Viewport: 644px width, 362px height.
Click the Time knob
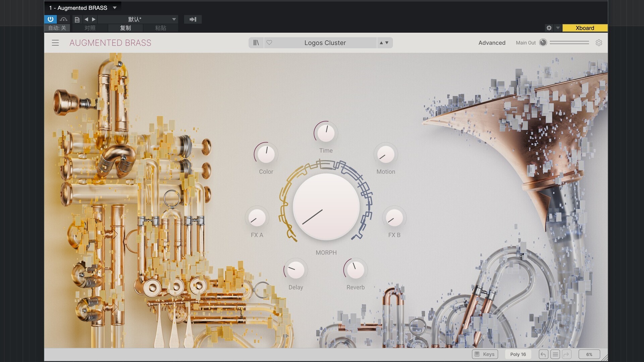pyautogui.click(x=326, y=133)
